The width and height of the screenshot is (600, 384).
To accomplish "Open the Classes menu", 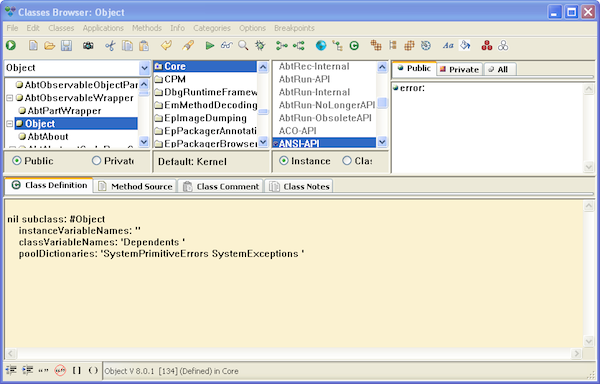I will point(61,28).
